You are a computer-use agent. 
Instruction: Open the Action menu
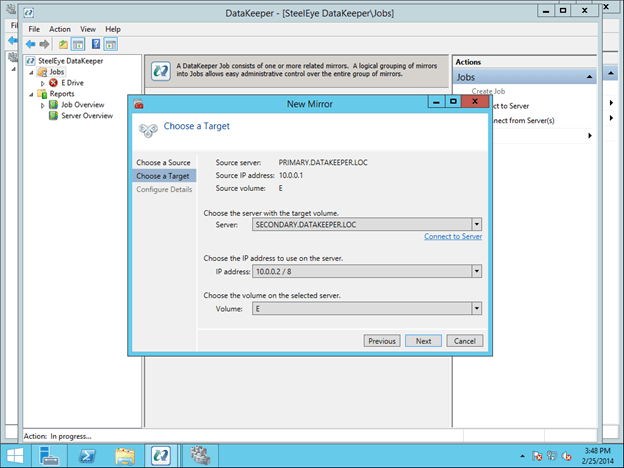pos(60,29)
